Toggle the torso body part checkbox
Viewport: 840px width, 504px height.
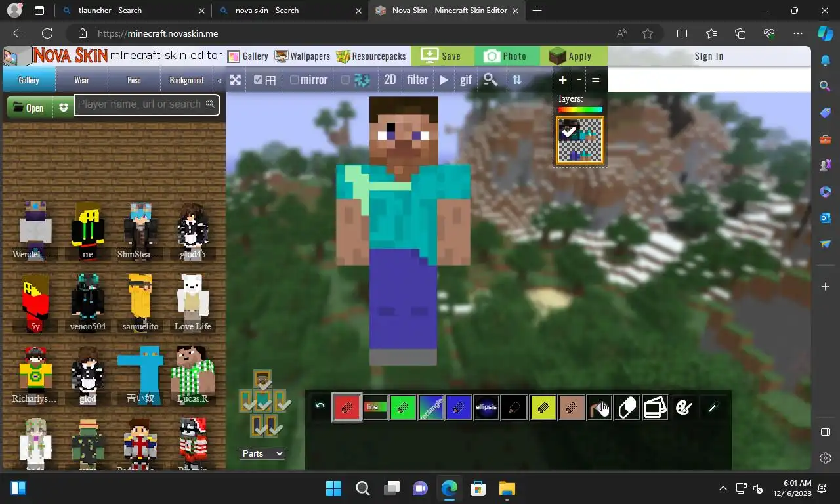(263, 402)
